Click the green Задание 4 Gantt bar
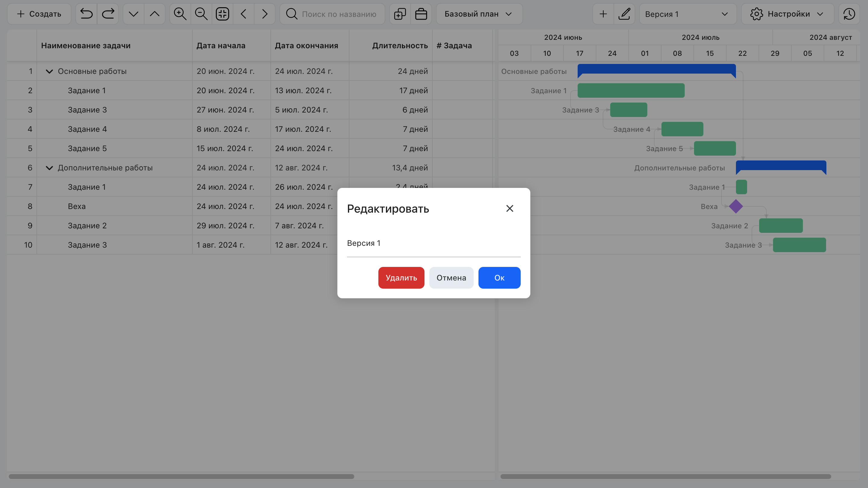Viewport: 868px width, 488px height. (x=682, y=129)
